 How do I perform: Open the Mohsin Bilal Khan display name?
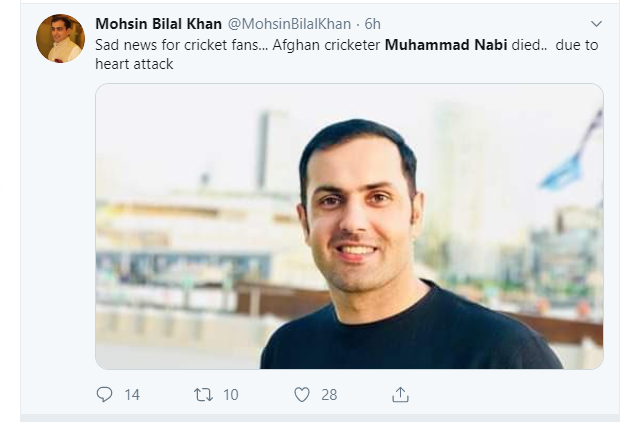(x=158, y=23)
